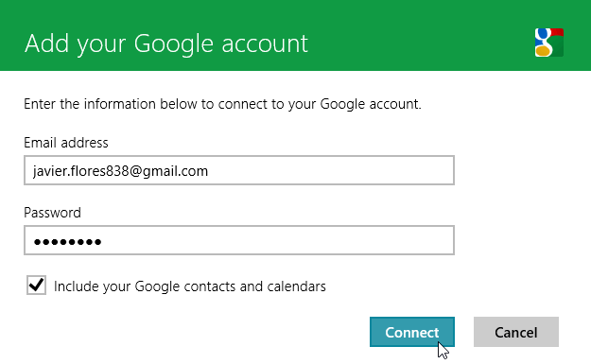
Task: Cancel adding the Google account
Action: coord(516,332)
